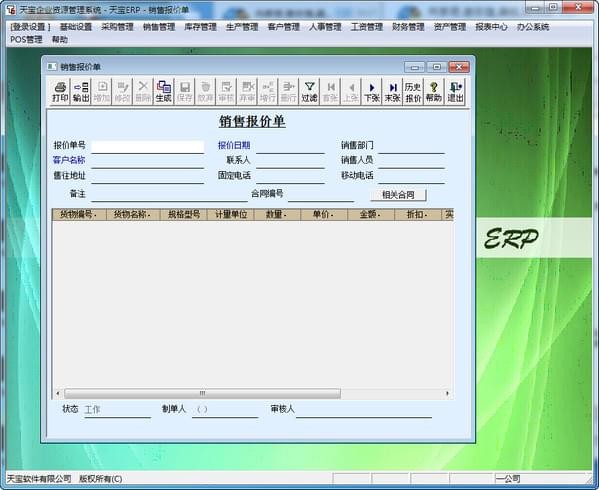Open the 工资管理 menu

(x=367, y=27)
